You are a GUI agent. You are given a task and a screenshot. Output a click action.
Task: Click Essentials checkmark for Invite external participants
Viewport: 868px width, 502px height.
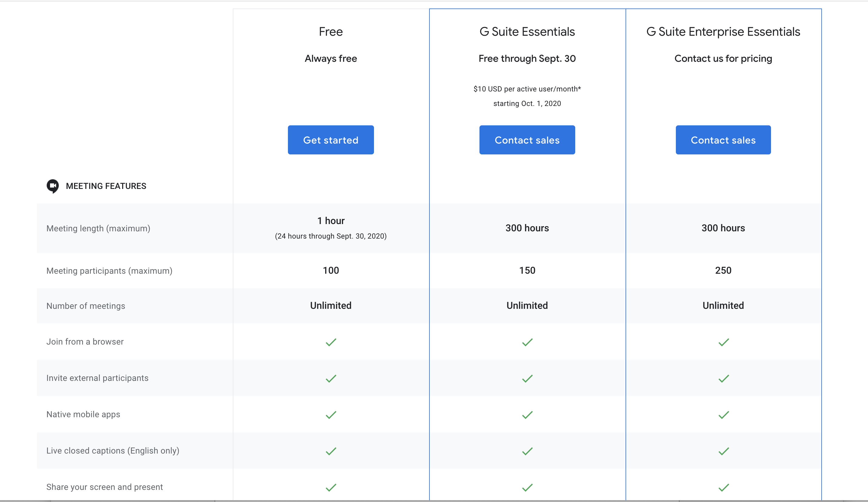coord(527,378)
